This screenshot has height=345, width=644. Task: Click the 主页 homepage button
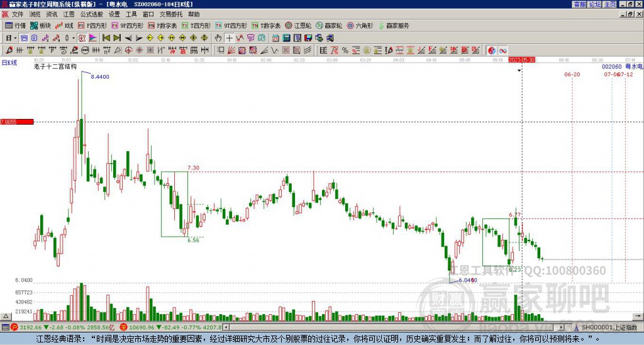[x=609, y=4]
